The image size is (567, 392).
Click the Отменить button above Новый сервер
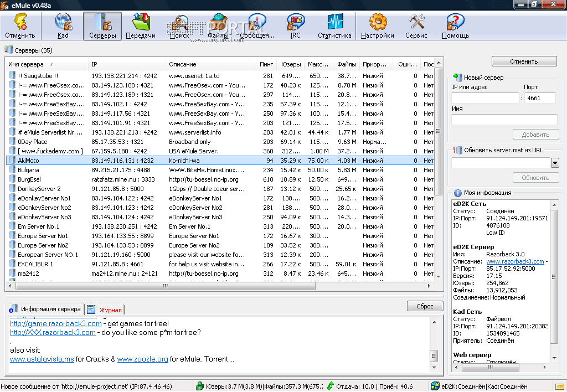click(x=524, y=61)
